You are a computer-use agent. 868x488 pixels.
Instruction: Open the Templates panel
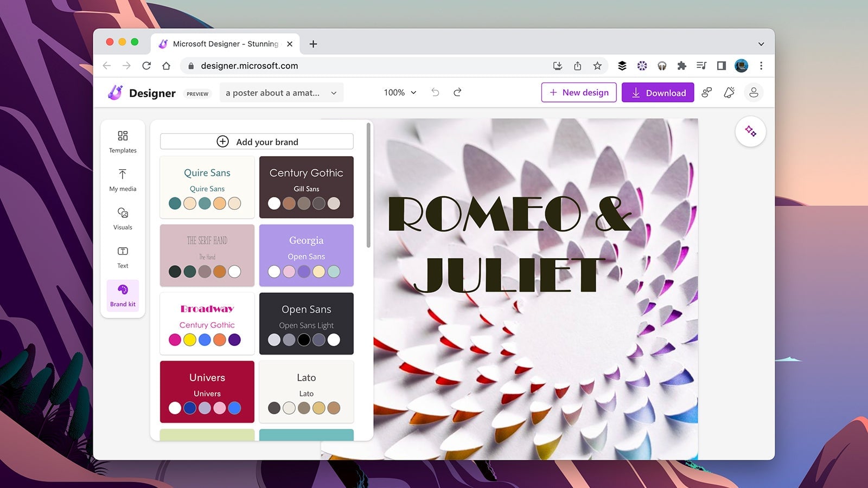(123, 141)
